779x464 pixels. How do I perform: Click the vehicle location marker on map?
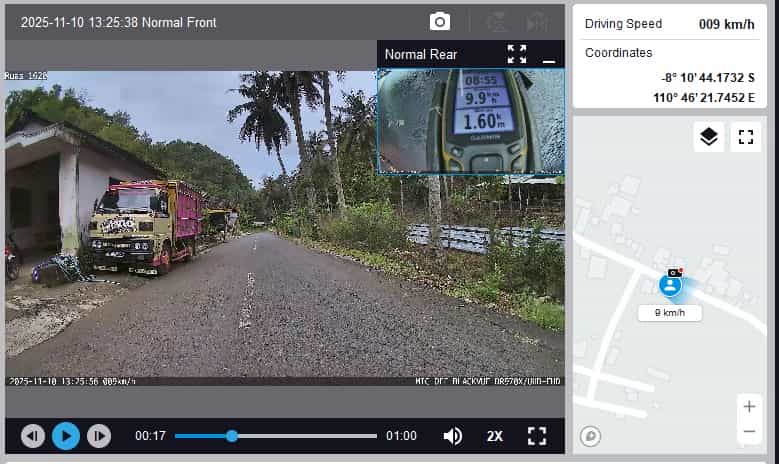670,286
